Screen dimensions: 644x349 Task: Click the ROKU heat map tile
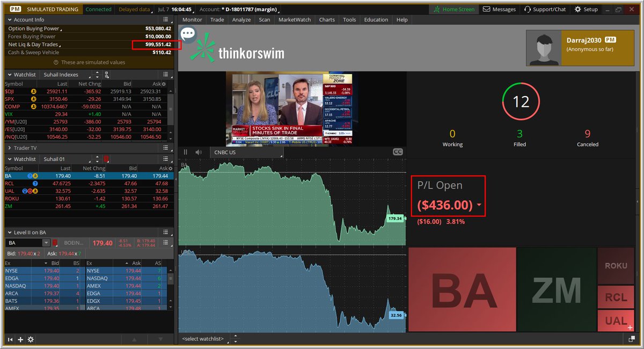(x=616, y=266)
